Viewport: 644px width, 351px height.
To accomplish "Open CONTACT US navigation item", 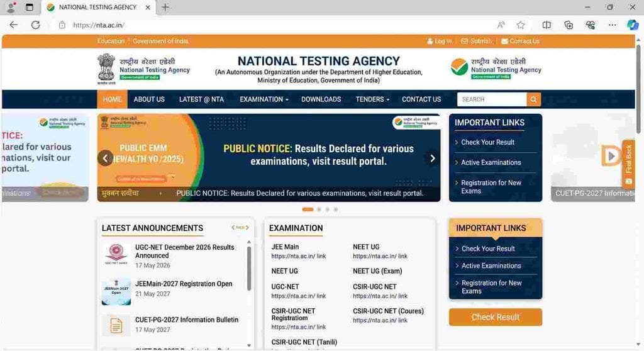I will 421,99.
